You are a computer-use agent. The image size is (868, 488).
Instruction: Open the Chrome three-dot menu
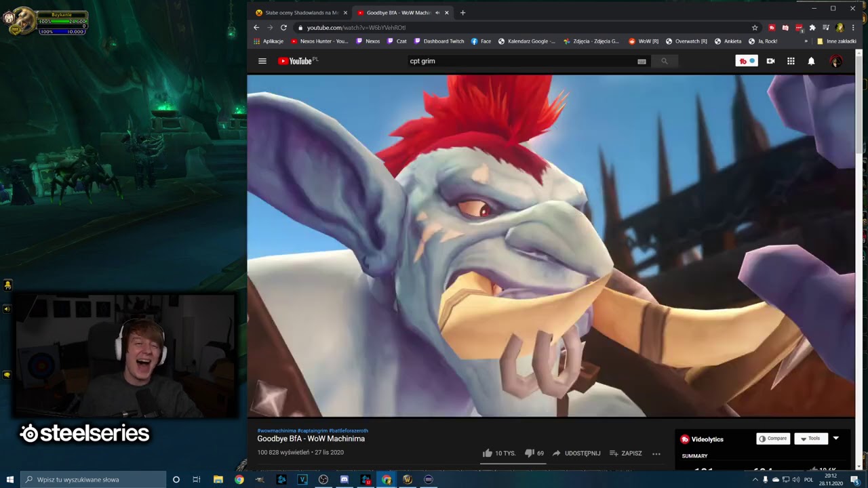point(853,28)
